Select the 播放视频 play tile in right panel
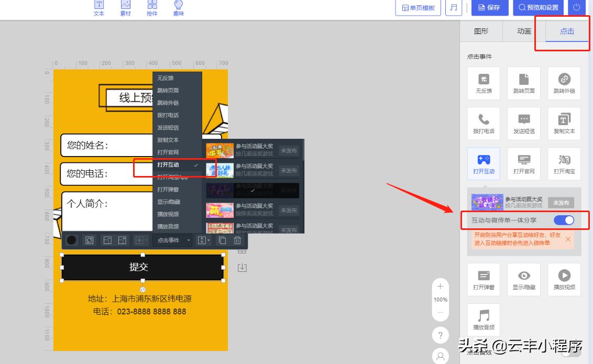593x364 pixels. tap(564, 280)
